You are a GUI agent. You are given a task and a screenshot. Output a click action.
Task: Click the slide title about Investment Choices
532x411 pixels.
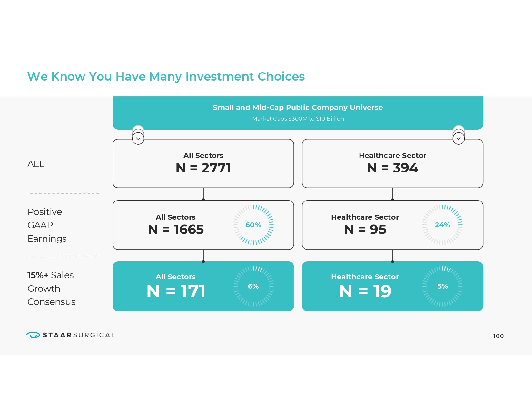point(166,77)
